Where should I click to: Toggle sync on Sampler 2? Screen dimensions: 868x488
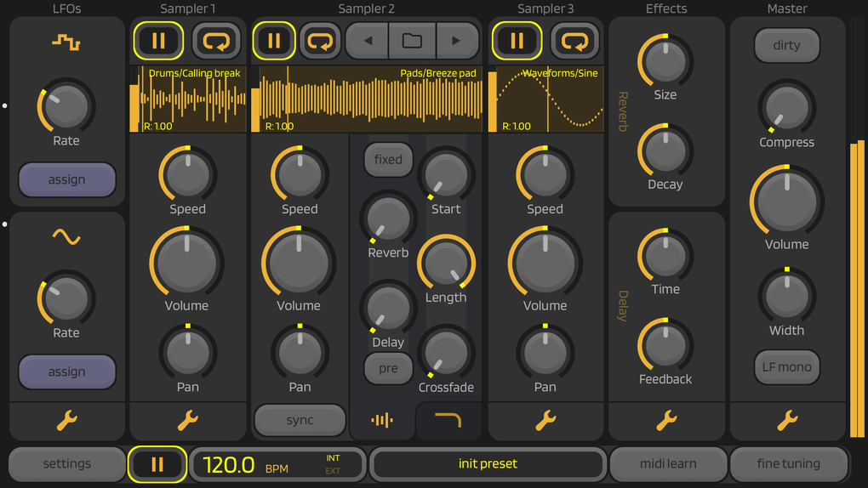[300, 420]
